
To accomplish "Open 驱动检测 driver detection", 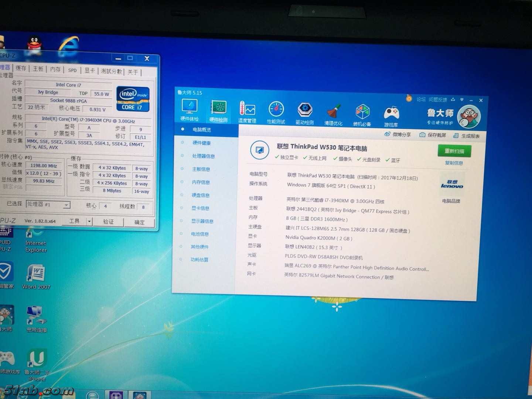I will coord(305,113).
